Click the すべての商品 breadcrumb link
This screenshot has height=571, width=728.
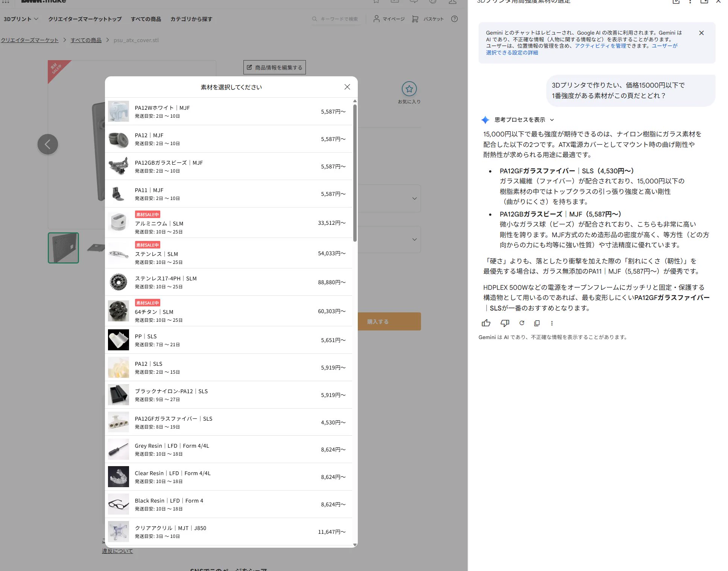86,40
